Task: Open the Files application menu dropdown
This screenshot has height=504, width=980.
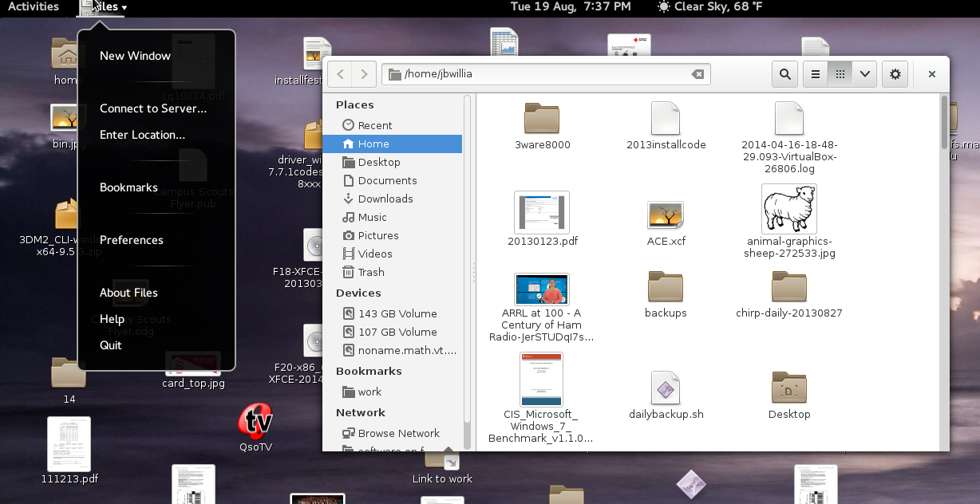Action: (x=104, y=7)
